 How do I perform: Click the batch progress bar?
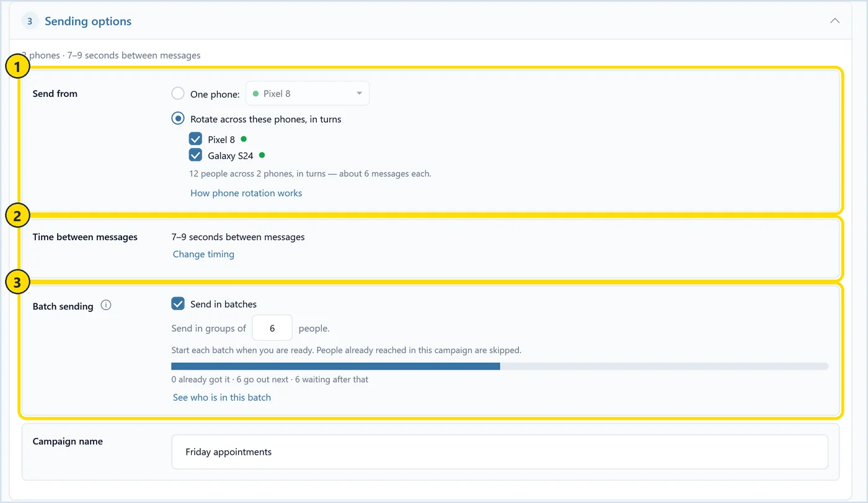500,367
